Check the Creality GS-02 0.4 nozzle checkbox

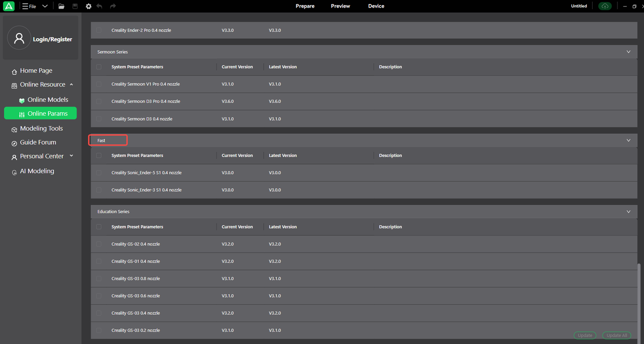pyautogui.click(x=99, y=244)
